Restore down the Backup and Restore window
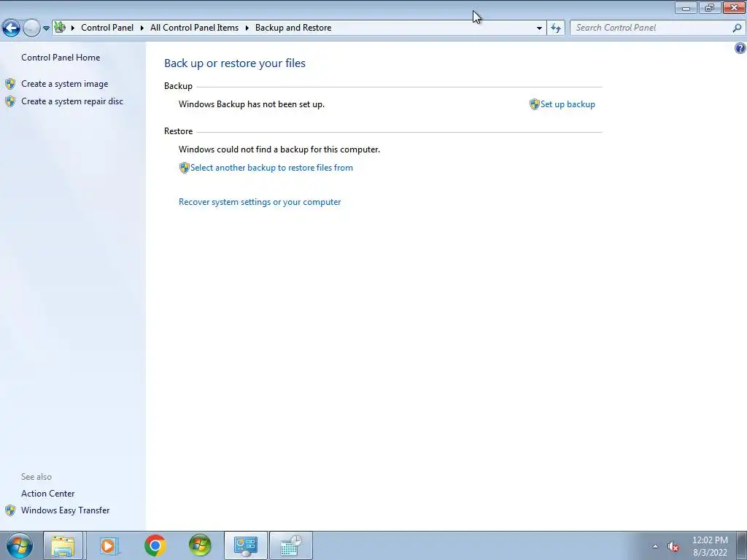 710,8
